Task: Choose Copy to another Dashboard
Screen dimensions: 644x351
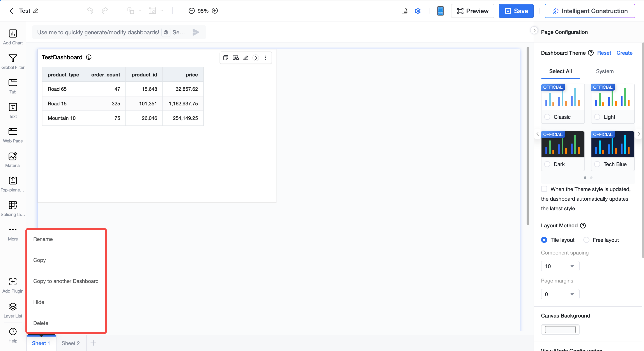Action: click(66, 281)
